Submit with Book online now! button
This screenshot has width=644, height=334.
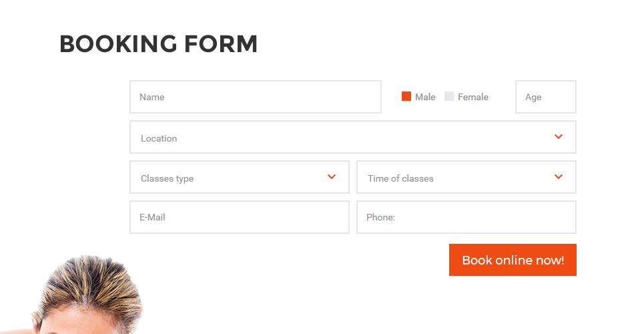(513, 260)
